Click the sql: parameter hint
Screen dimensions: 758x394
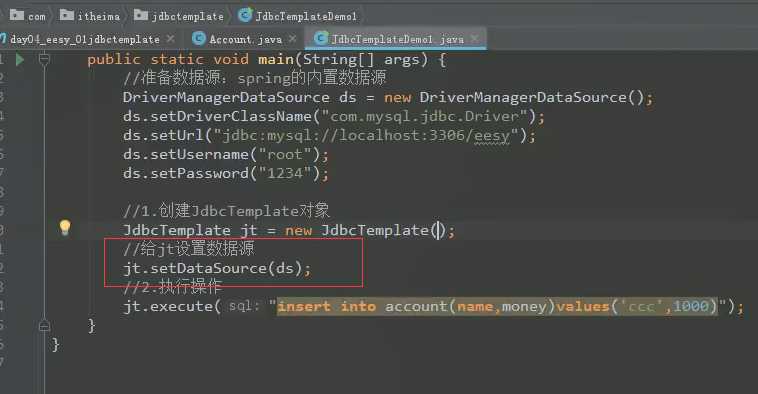pyautogui.click(x=244, y=306)
